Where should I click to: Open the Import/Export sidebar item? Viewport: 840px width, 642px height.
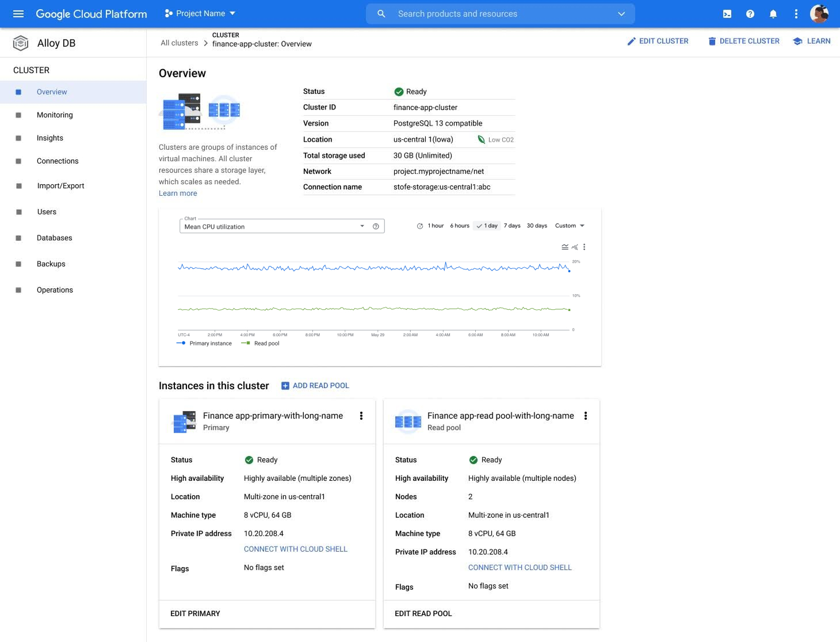[x=73, y=186]
